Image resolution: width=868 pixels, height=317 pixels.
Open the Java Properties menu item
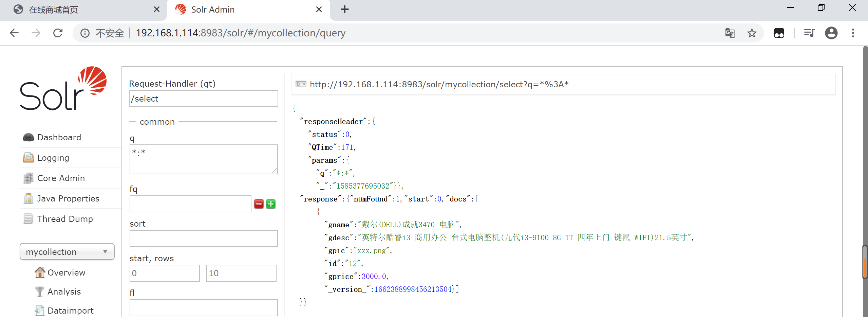[68, 198]
